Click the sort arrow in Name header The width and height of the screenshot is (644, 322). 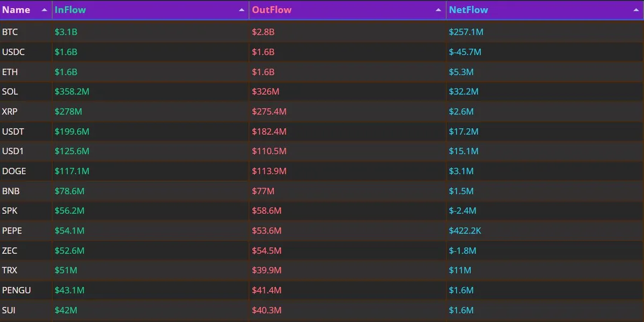[x=44, y=10]
